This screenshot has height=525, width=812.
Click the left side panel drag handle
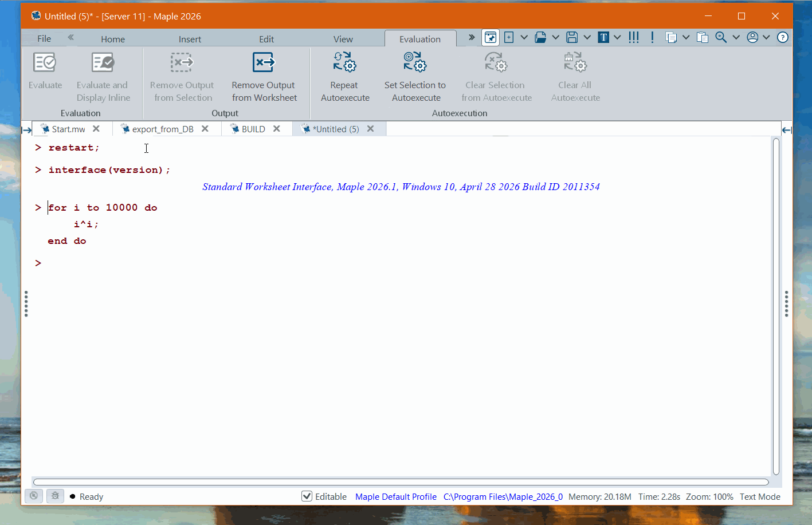click(26, 303)
